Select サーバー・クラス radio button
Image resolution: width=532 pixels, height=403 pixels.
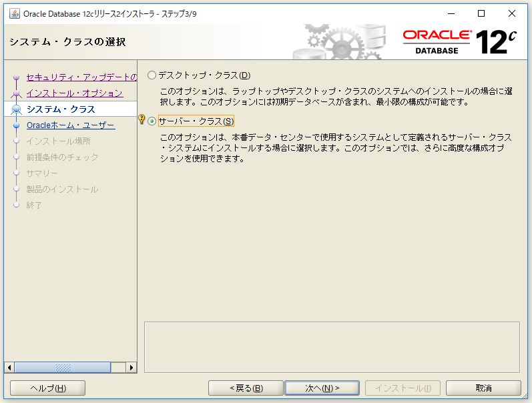(152, 121)
